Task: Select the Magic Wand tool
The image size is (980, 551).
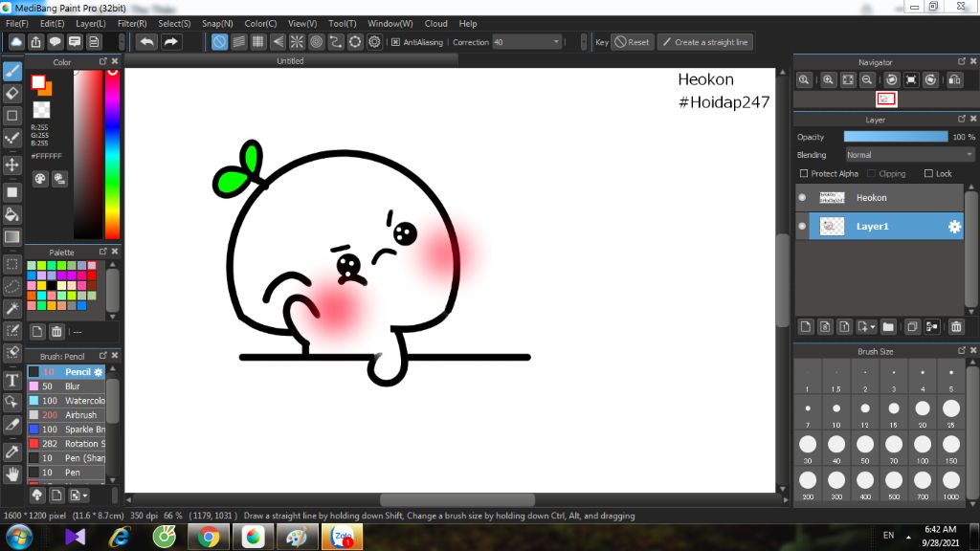Action: [11, 308]
